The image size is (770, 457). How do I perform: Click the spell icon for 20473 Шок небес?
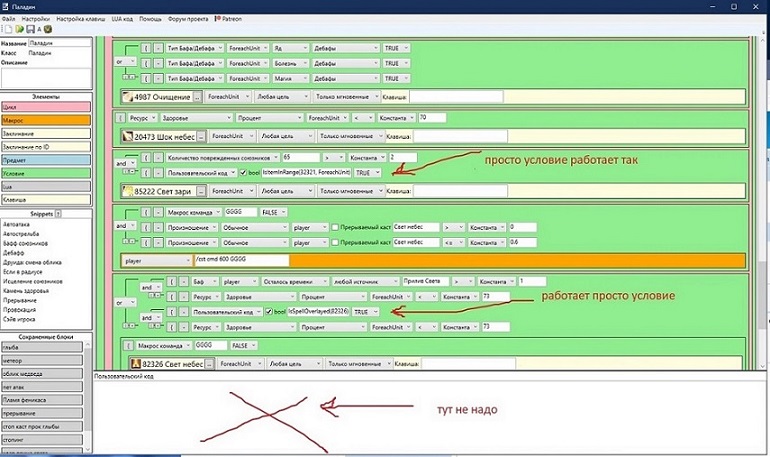(127, 136)
